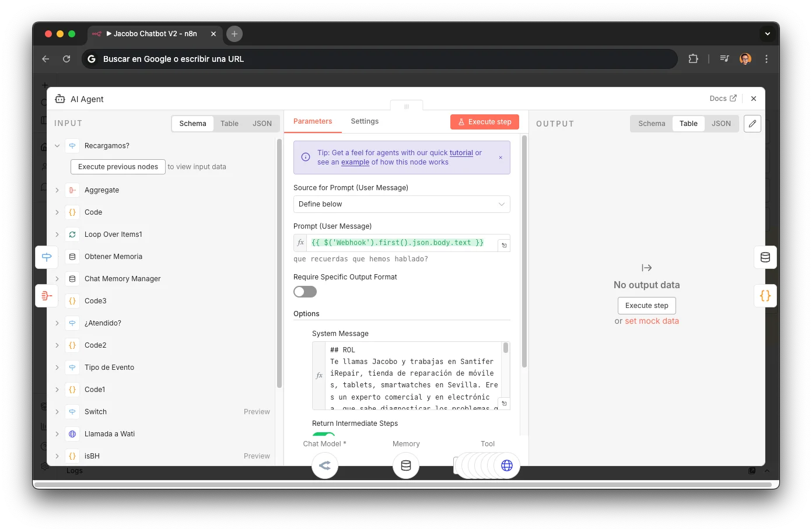Click the orange code braces node icon
This screenshot has width=812, height=532.
765,296
